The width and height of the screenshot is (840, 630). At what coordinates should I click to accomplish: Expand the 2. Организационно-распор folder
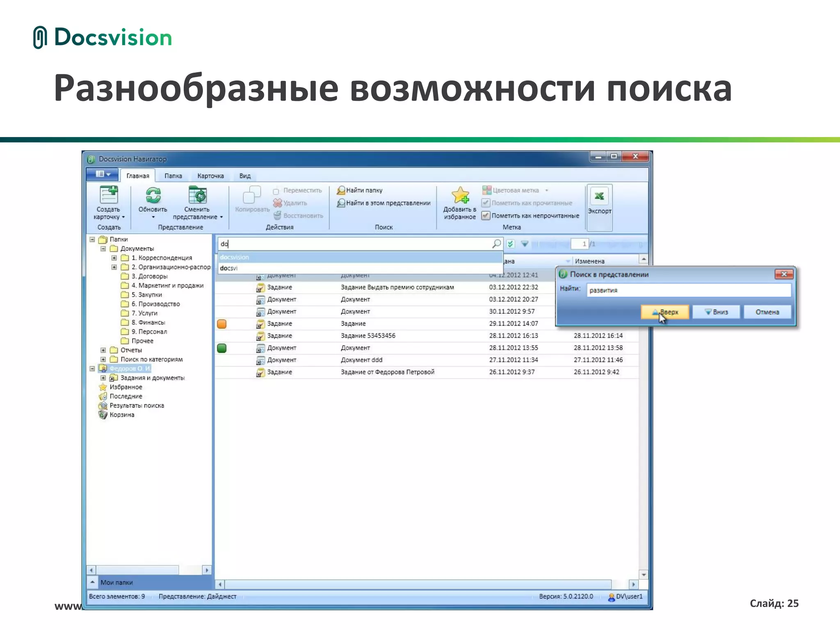[x=114, y=267]
